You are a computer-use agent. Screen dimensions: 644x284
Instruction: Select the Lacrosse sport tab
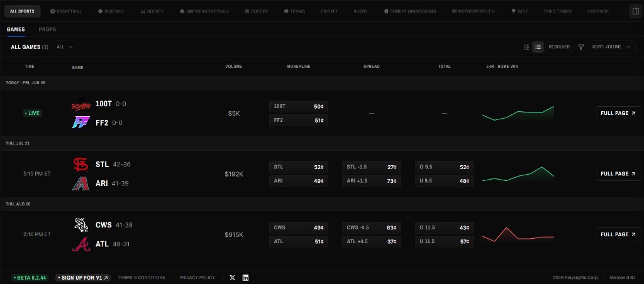pyautogui.click(x=598, y=11)
